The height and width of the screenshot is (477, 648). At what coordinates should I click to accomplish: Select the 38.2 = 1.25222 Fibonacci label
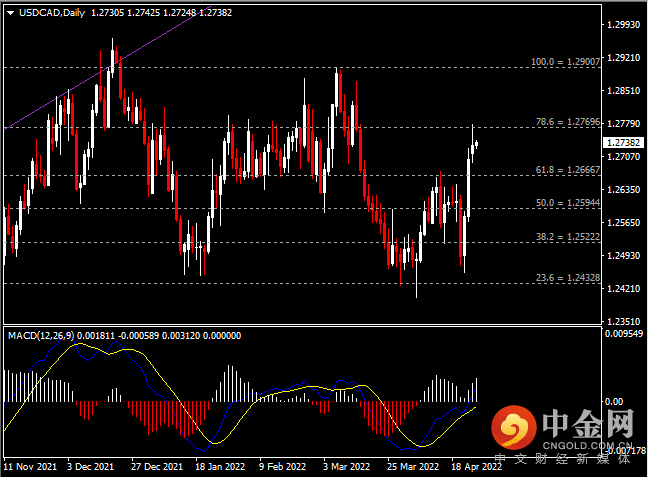[x=567, y=237]
